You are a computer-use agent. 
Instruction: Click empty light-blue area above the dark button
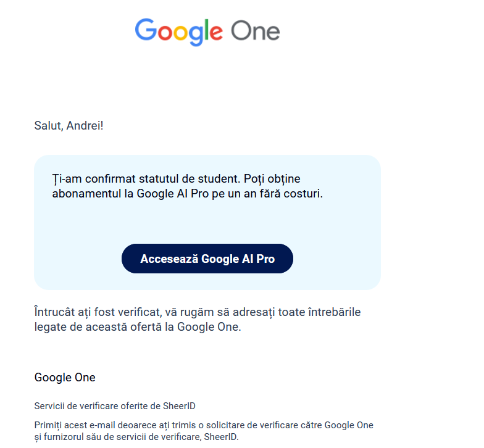[207, 222]
